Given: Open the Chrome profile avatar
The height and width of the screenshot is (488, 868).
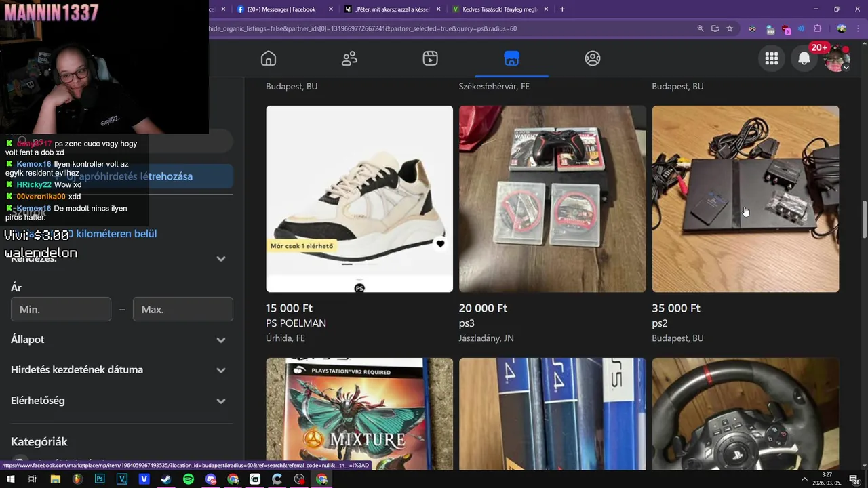Looking at the screenshot, I should 842,28.
